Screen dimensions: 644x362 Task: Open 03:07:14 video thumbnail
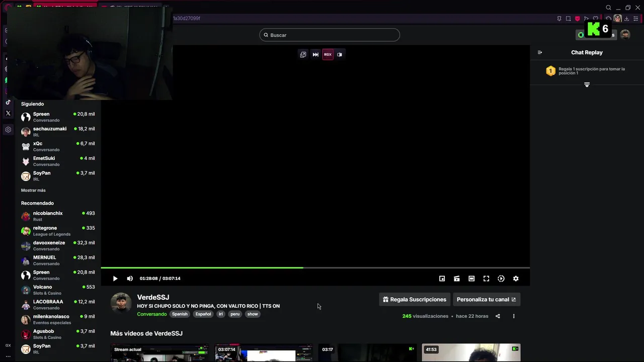click(264, 353)
